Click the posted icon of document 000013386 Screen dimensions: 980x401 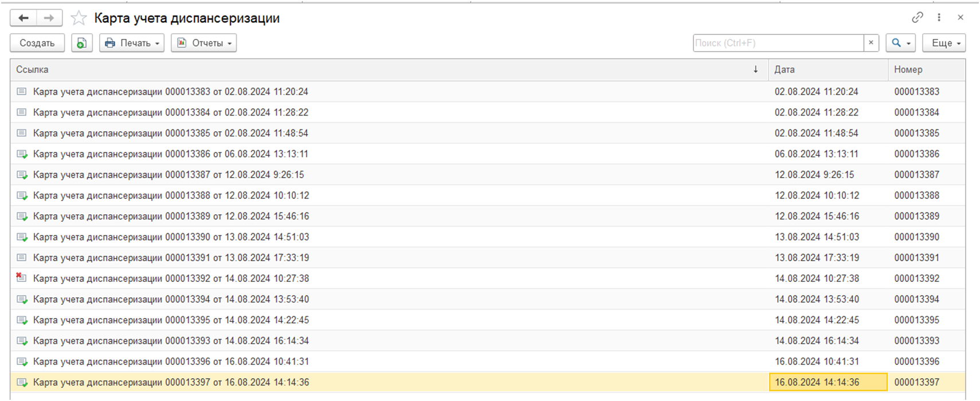[x=22, y=154]
